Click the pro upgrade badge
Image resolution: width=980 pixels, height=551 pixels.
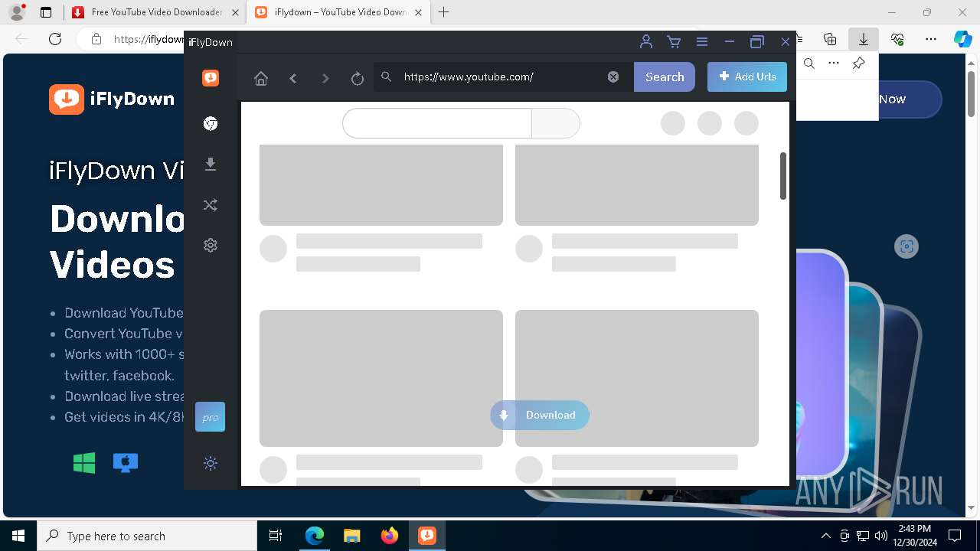click(210, 417)
